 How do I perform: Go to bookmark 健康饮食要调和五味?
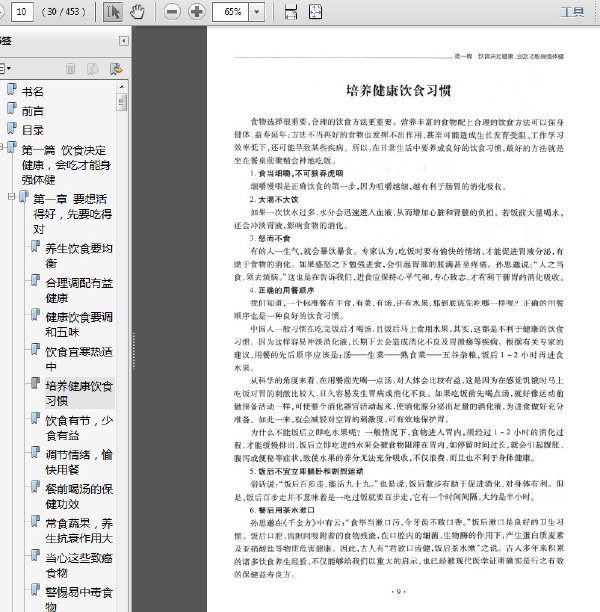click(x=79, y=324)
